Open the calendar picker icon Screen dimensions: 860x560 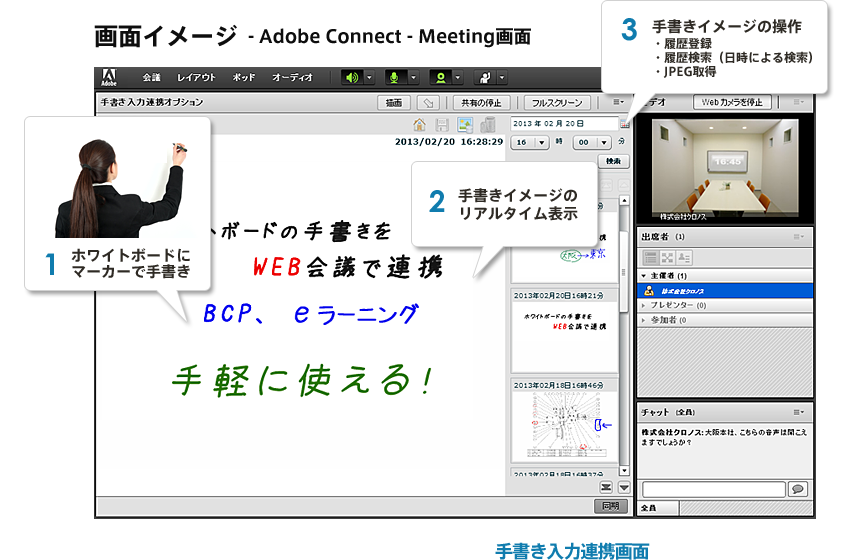625,124
